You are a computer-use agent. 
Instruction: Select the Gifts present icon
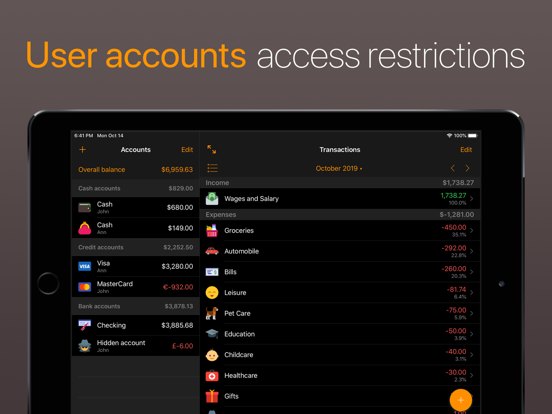(212, 396)
